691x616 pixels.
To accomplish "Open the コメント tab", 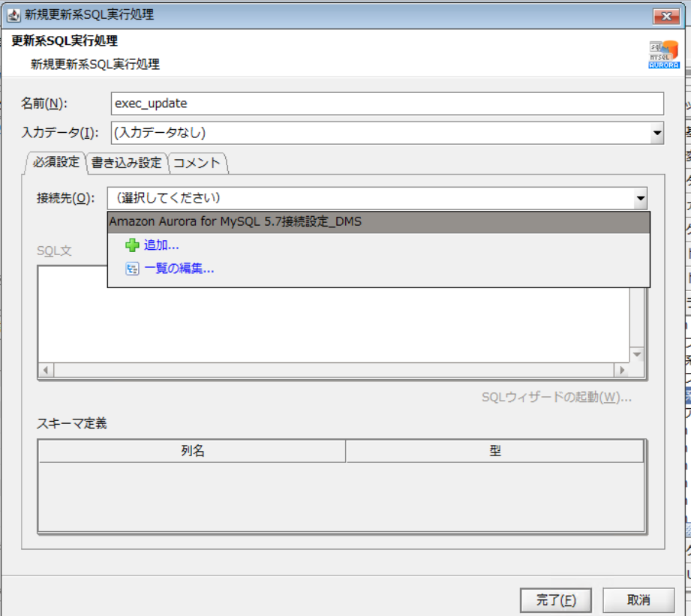I will click(x=197, y=163).
